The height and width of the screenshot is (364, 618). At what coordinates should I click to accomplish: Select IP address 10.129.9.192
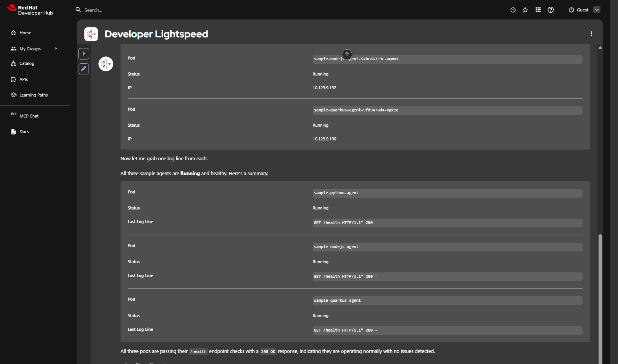pos(324,88)
